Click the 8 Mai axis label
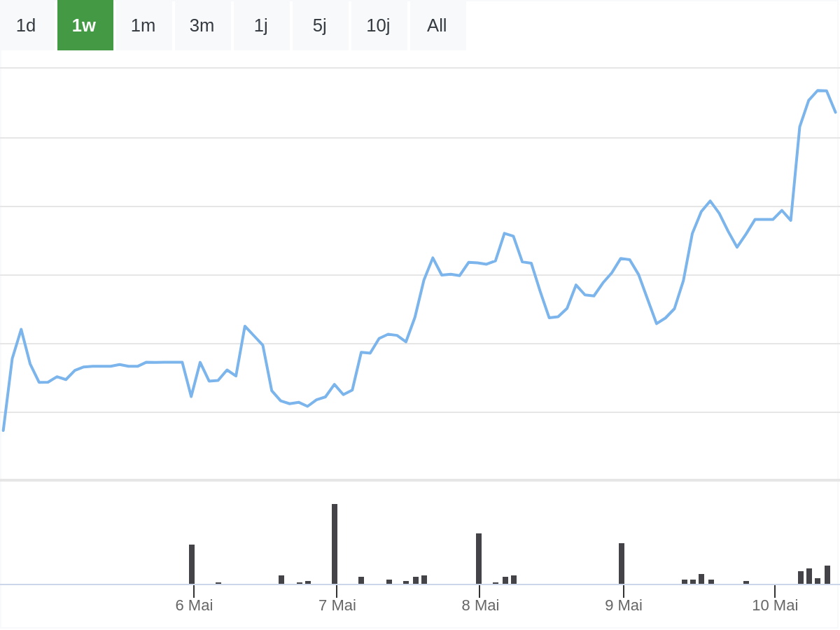The image size is (840, 630). click(x=480, y=605)
